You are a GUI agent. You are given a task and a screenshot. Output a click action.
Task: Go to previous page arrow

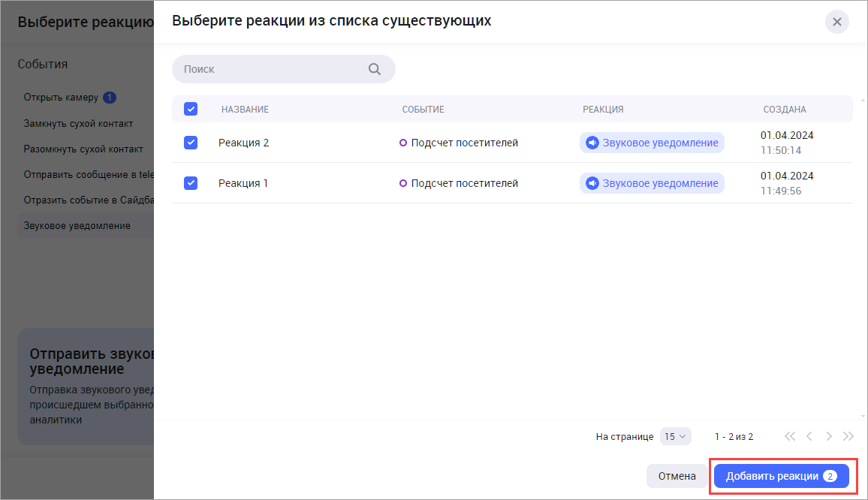809,436
